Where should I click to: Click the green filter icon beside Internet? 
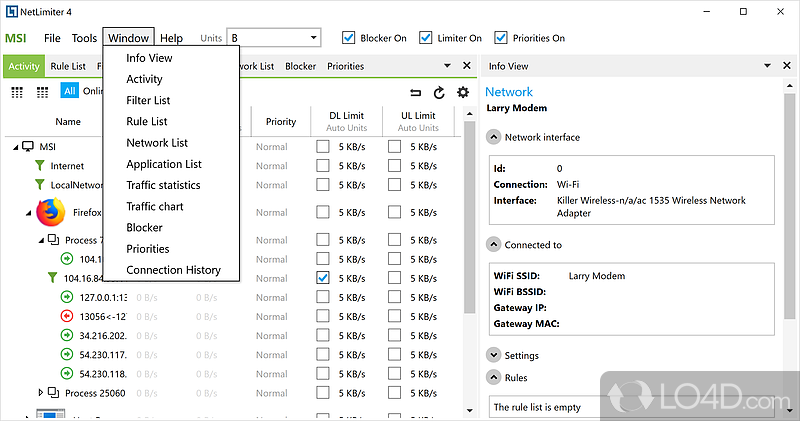pos(40,166)
